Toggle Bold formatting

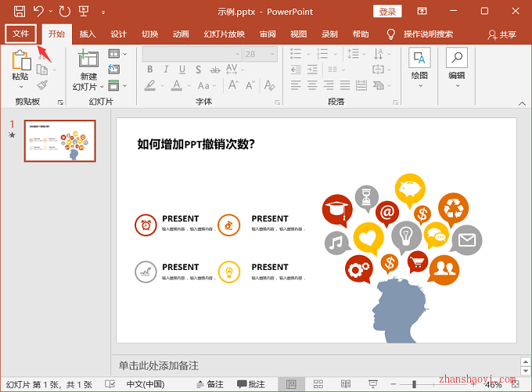150,70
